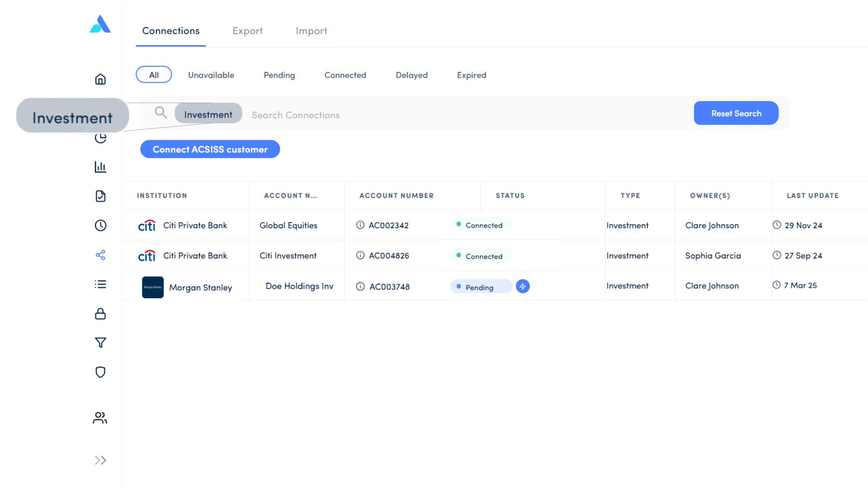868x488 pixels.
Task: Open the list icon in sidebar
Action: point(100,284)
